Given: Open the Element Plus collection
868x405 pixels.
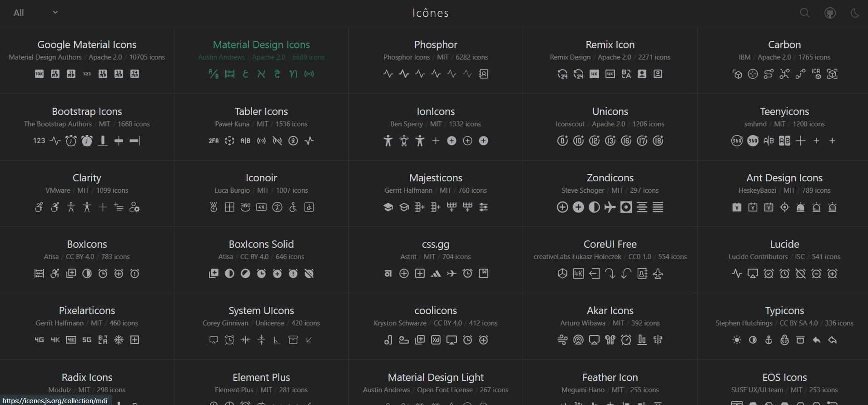Looking at the screenshot, I should coord(261,383).
